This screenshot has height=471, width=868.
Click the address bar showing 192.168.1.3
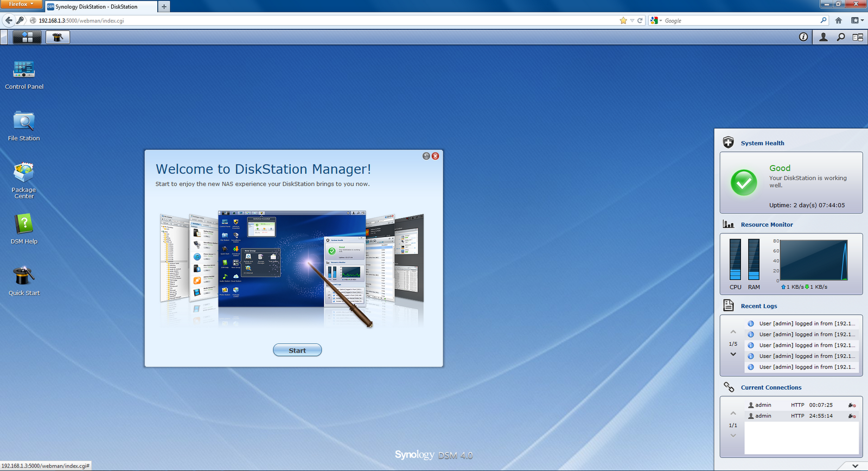click(325, 21)
